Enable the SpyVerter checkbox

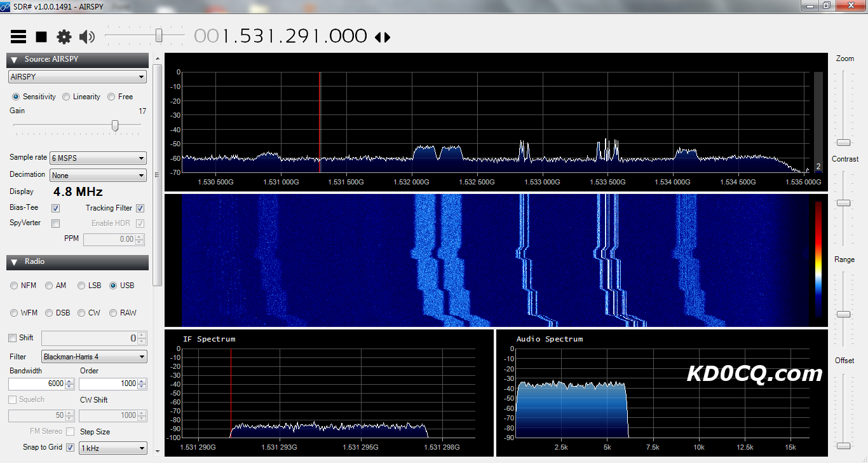point(56,223)
